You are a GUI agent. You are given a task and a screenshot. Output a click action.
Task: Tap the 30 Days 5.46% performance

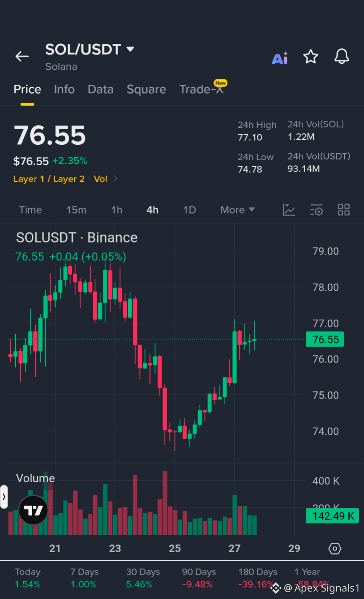[x=143, y=578]
